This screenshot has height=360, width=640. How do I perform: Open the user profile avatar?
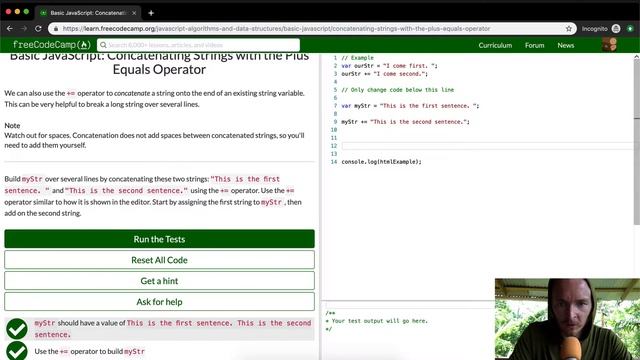[609, 45]
